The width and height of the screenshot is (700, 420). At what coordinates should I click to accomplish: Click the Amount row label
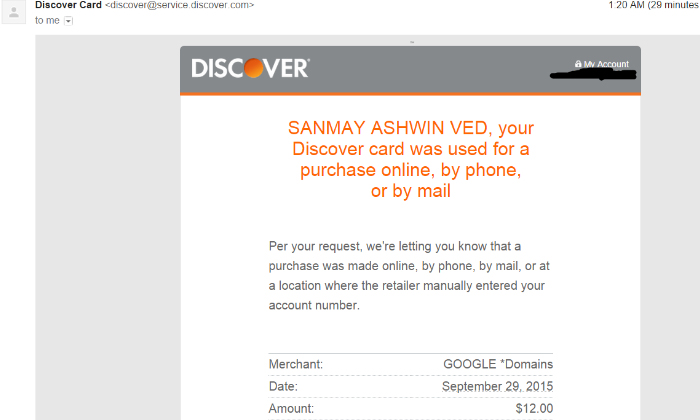291,408
